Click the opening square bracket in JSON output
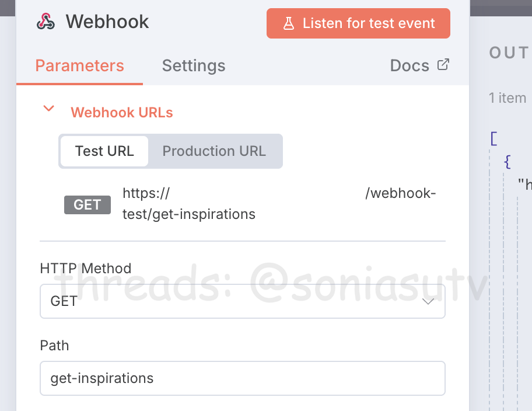Viewport: 532px width, 411px height. point(494,139)
